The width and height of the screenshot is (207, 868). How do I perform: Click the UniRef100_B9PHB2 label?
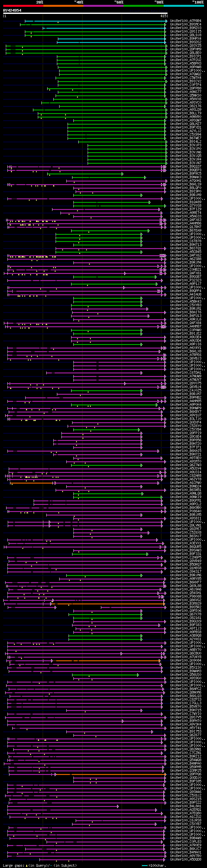coord(186,397)
